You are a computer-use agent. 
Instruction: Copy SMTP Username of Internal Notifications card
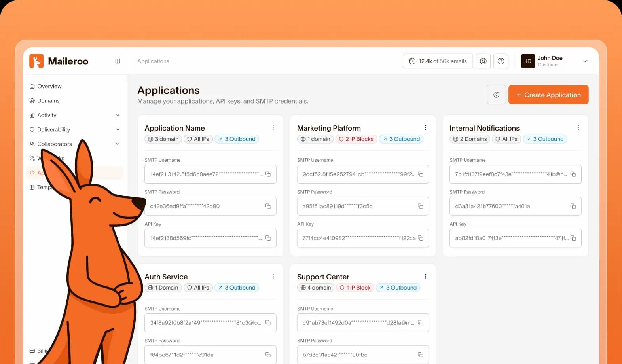(x=573, y=174)
